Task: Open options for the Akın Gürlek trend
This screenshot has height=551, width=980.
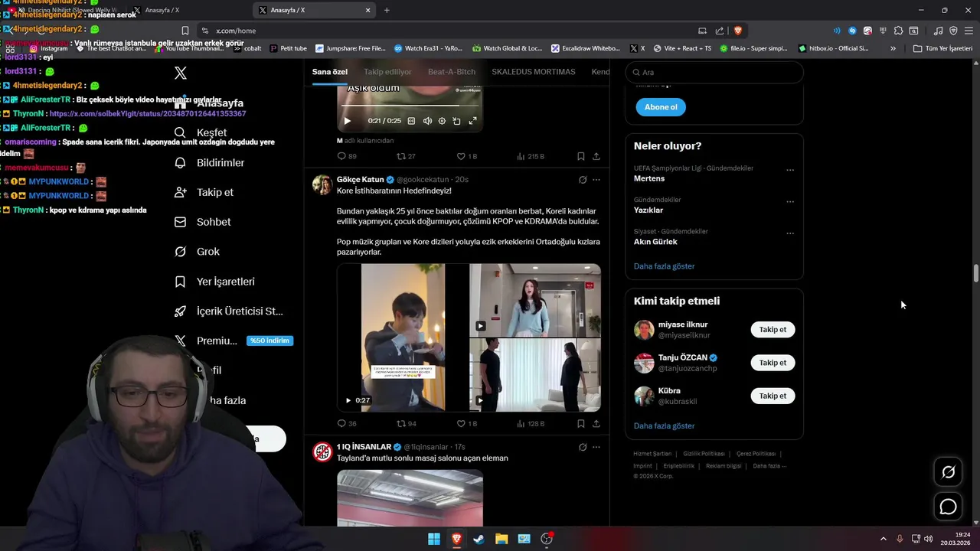Action: tap(790, 233)
